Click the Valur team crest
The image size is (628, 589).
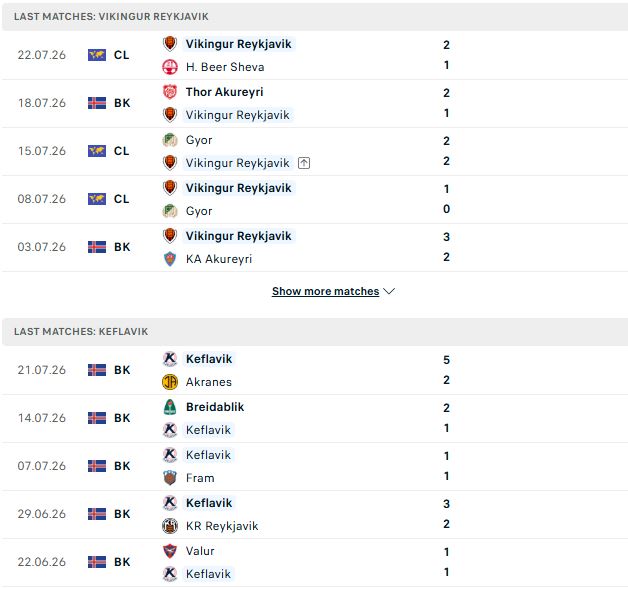click(170, 551)
